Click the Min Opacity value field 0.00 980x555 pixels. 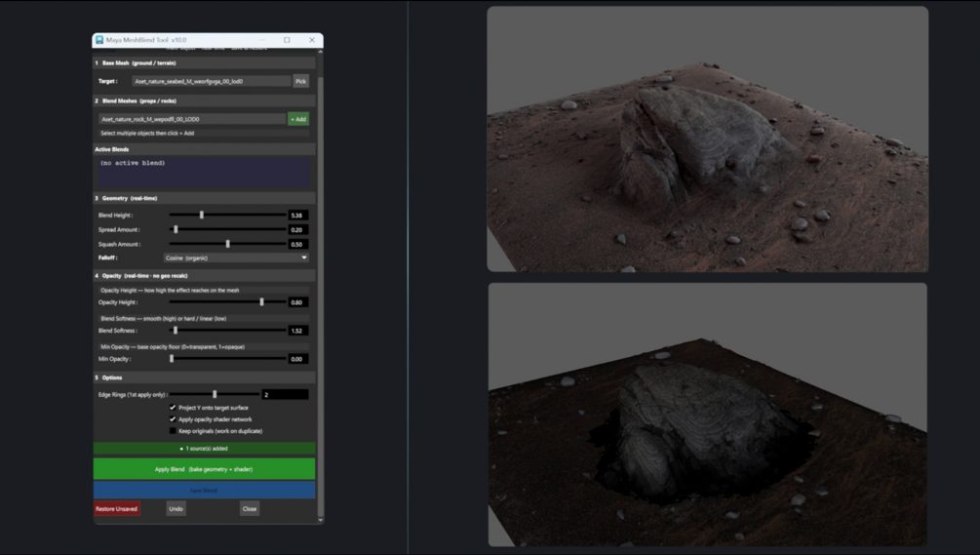(297, 359)
